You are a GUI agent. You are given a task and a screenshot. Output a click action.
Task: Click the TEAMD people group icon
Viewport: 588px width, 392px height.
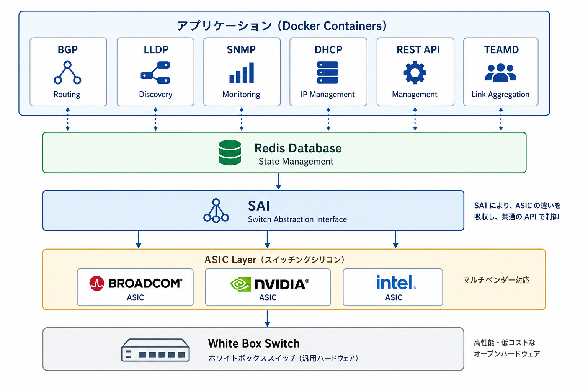point(501,73)
